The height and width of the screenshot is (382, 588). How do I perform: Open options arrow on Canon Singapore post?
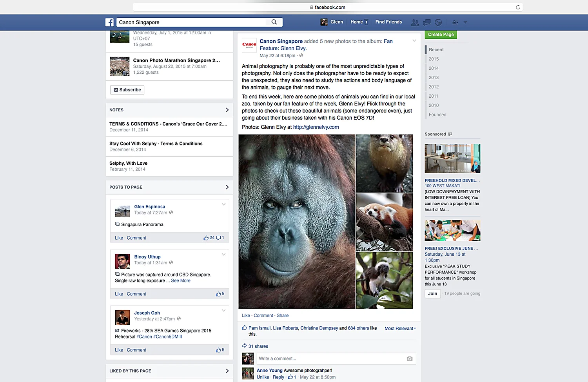pyautogui.click(x=414, y=41)
